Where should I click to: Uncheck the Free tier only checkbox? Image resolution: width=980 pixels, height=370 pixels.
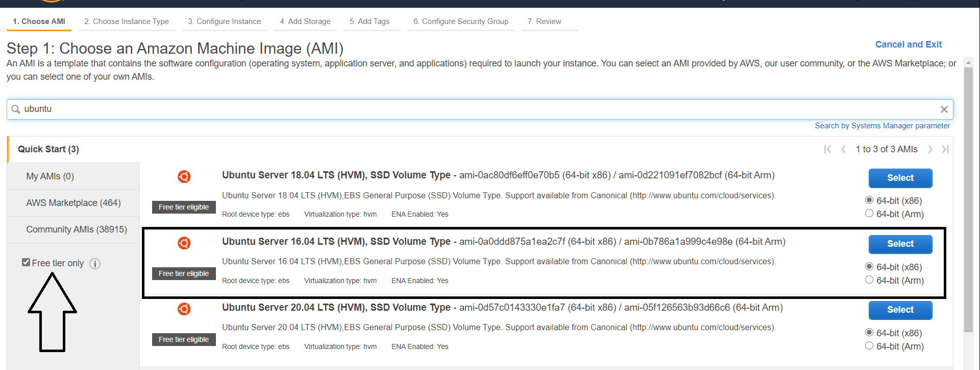26,262
